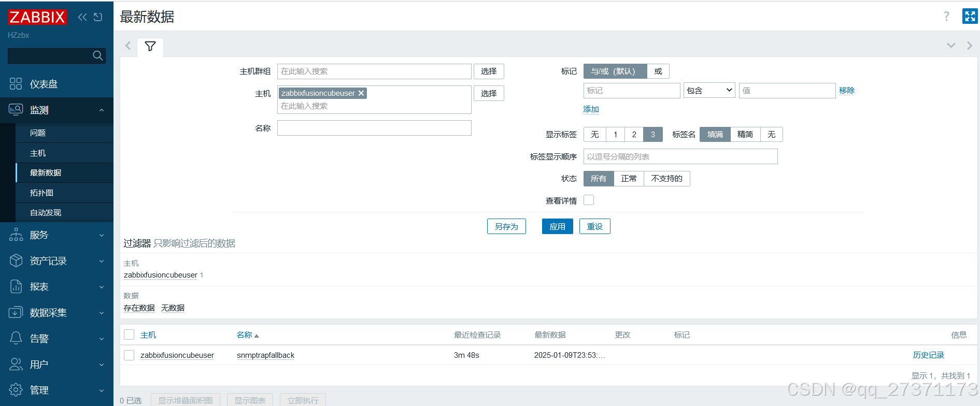The width and height of the screenshot is (980, 406).
Task: Expand the 资产记录 menu chevron
Action: (102, 261)
